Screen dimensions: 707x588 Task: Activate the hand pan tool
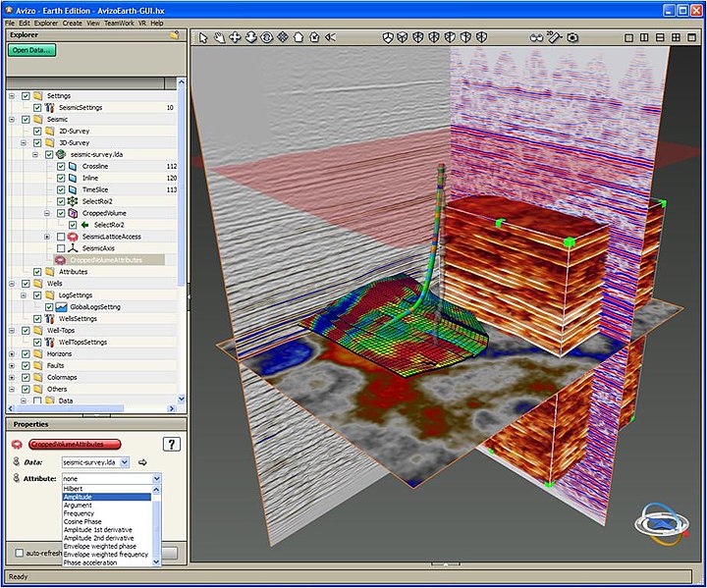[x=219, y=37]
